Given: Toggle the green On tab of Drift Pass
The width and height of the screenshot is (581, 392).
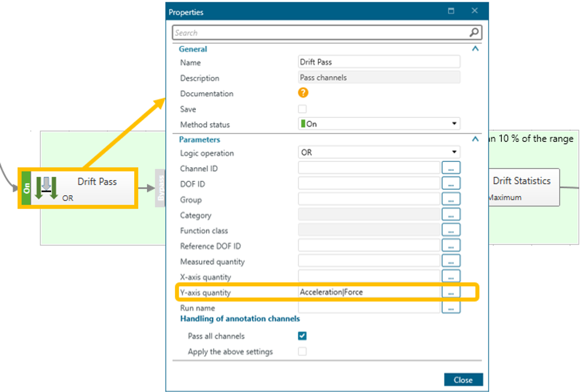Looking at the screenshot, I should coord(27,188).
